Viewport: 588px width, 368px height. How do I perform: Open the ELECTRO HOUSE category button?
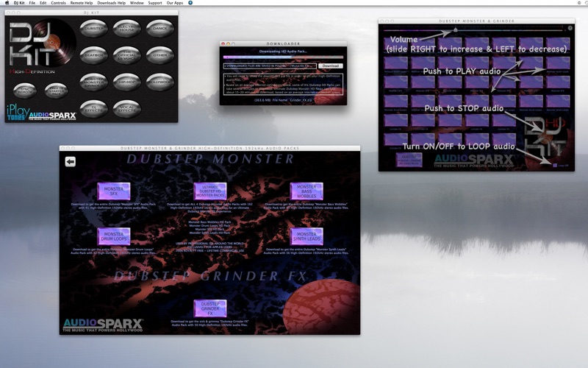pos(126,29)
